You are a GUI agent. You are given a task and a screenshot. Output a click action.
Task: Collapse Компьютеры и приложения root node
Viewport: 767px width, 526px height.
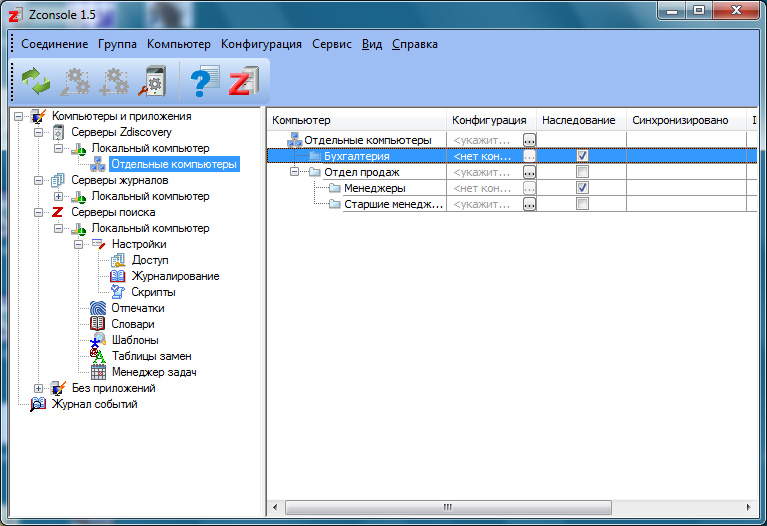click(x=18, y=116)
